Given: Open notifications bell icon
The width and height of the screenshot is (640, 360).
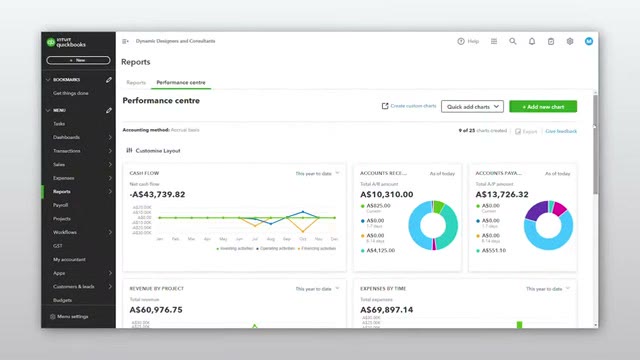Looking at the screenshot, I should [x=532, y=41].
